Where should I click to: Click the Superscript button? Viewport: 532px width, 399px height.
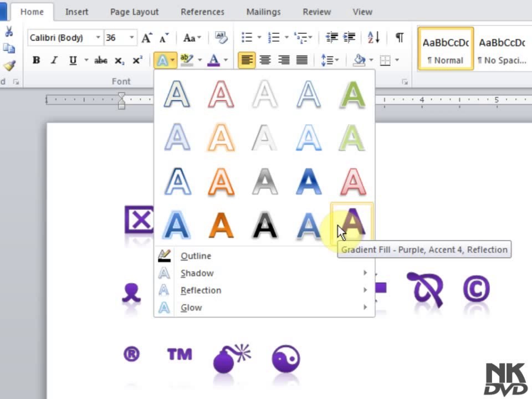click(x=137, y=60)
